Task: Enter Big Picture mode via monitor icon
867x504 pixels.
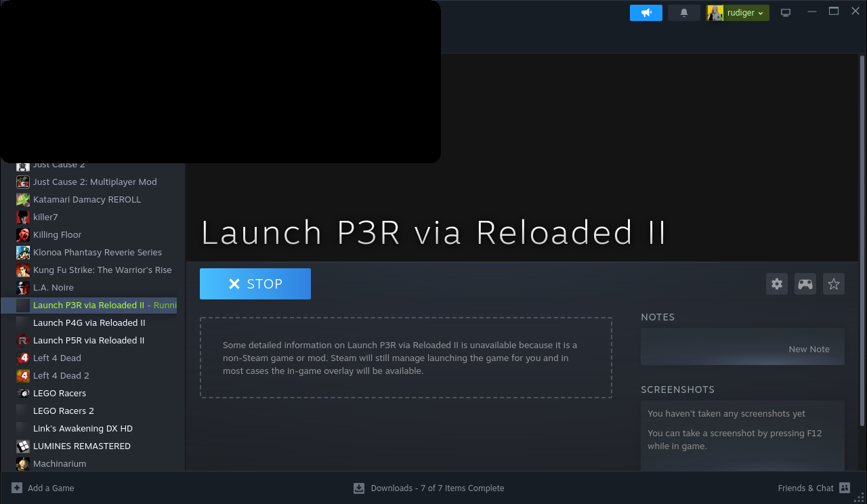Action: (x=786, y=13)
